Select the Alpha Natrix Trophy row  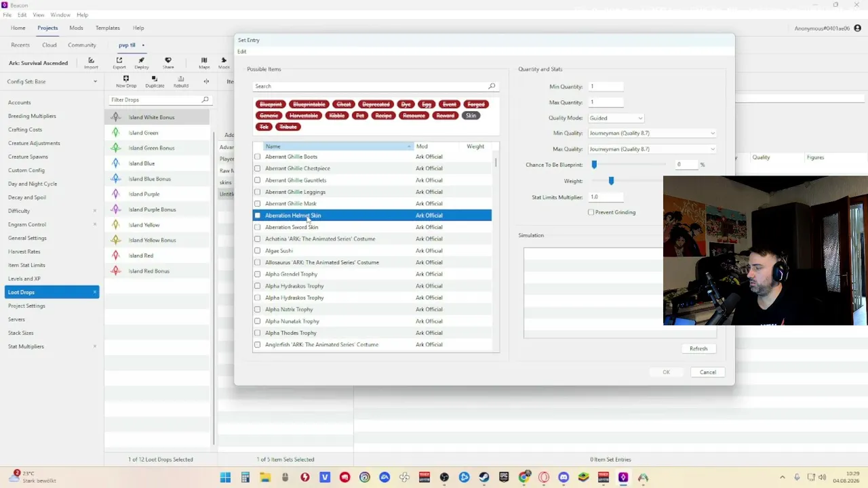click(x=372, y=309)
